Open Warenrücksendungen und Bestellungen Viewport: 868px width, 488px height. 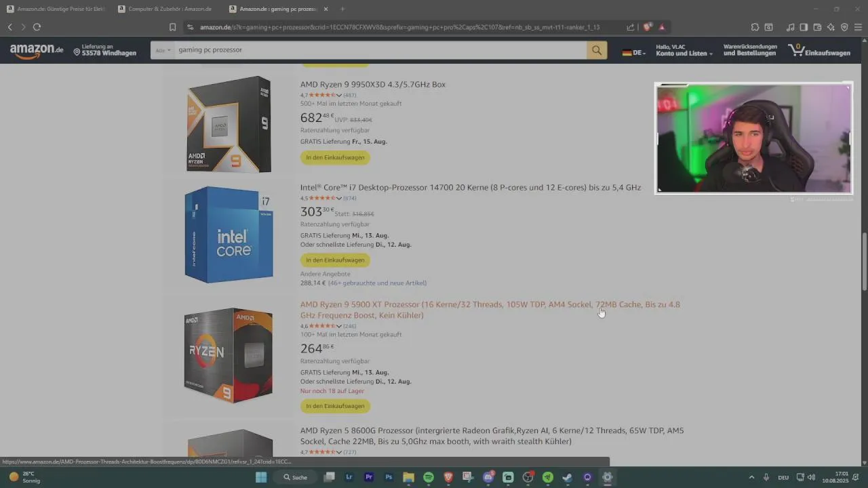point(750,50)
